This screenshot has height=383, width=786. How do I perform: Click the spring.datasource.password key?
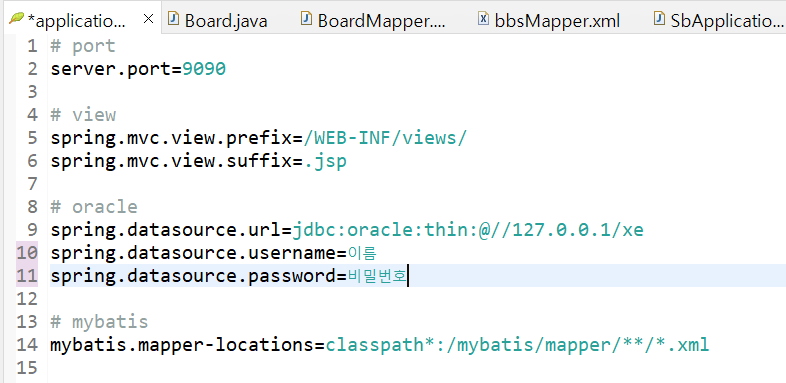(193, 276)
